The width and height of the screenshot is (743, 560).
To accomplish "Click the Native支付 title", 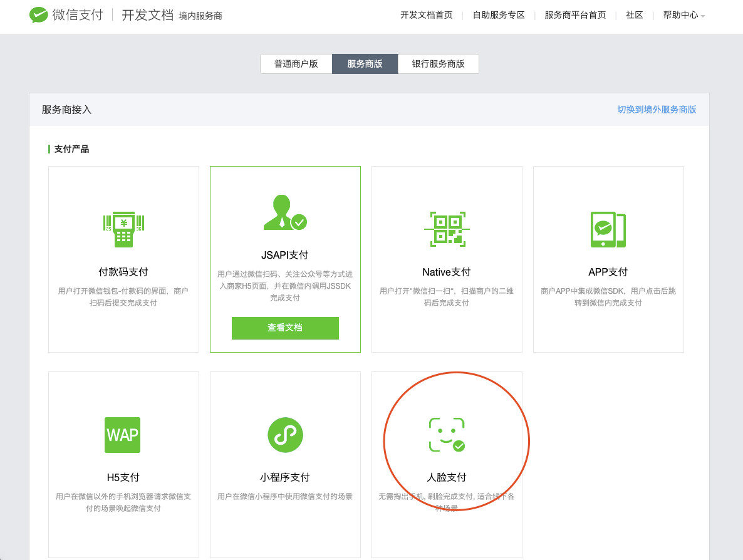I will [x=447, y=272].
